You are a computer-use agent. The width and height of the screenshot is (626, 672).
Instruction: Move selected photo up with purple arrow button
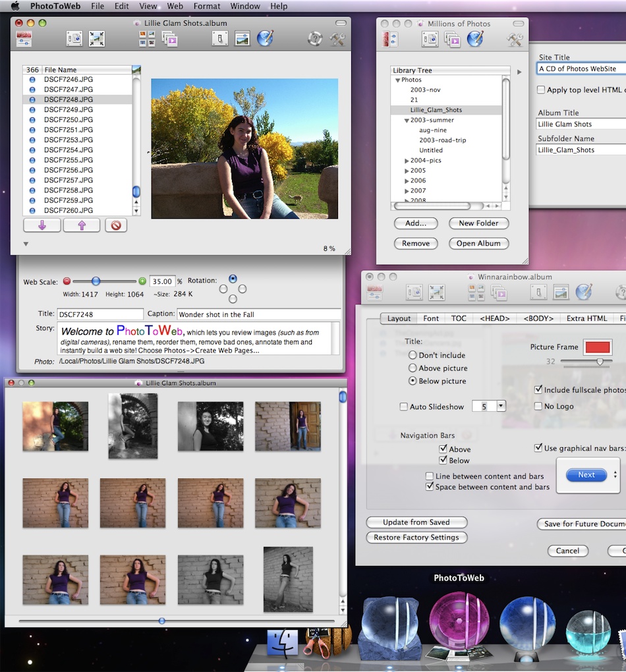82,225
